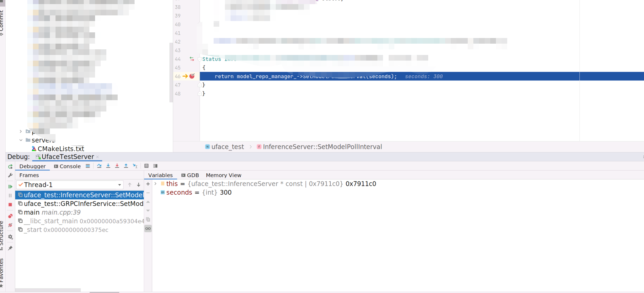Pause the running program
This screenshot has width=644, height=293.
click(x=10, y=196)
